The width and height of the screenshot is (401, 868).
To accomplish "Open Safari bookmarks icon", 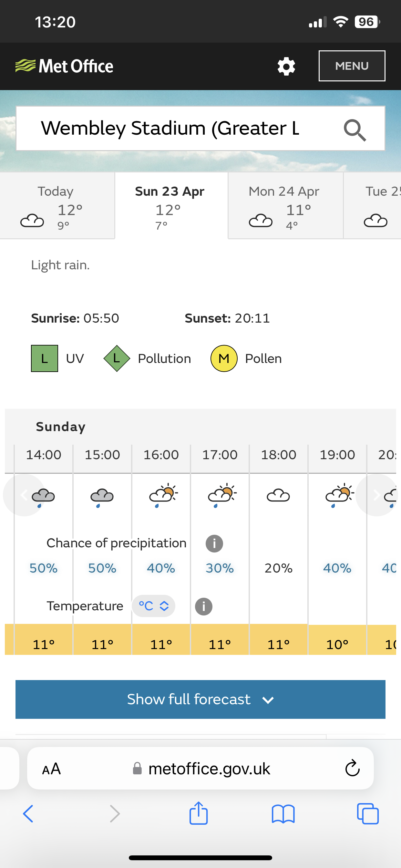I will pos(283,814).
